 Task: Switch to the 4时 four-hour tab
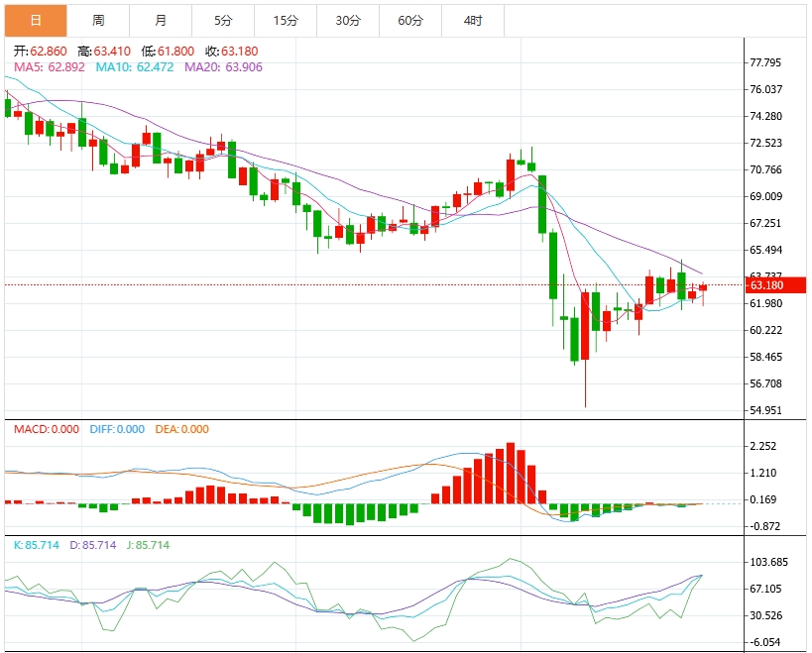[473, 20]
